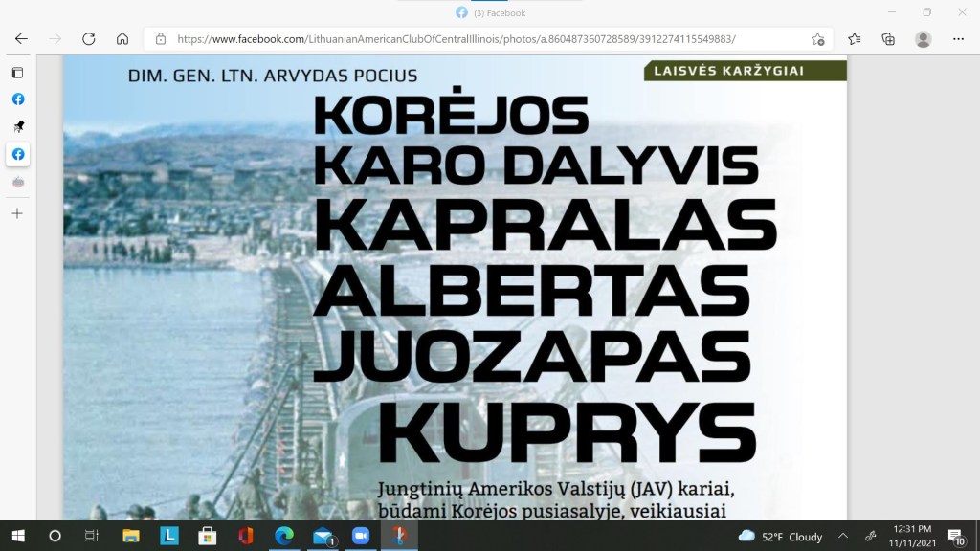This screenshot has height=551, width=980.
Task: Open the Collections panel
Action: (888, 39)
